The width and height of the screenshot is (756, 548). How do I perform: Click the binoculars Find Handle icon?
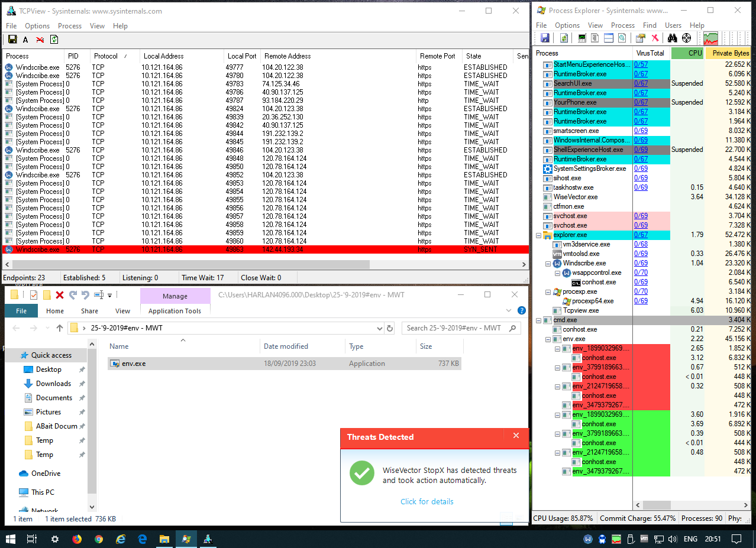coord(673,38)
